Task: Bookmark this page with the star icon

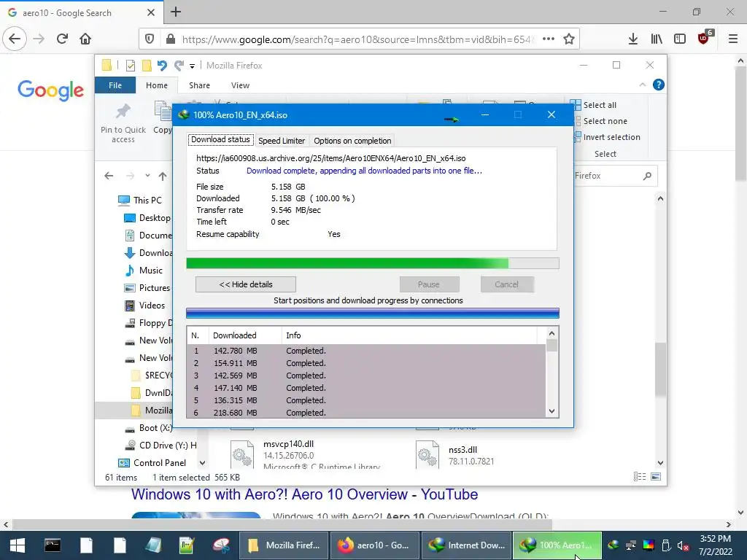Action: click(x=569, y=39)
